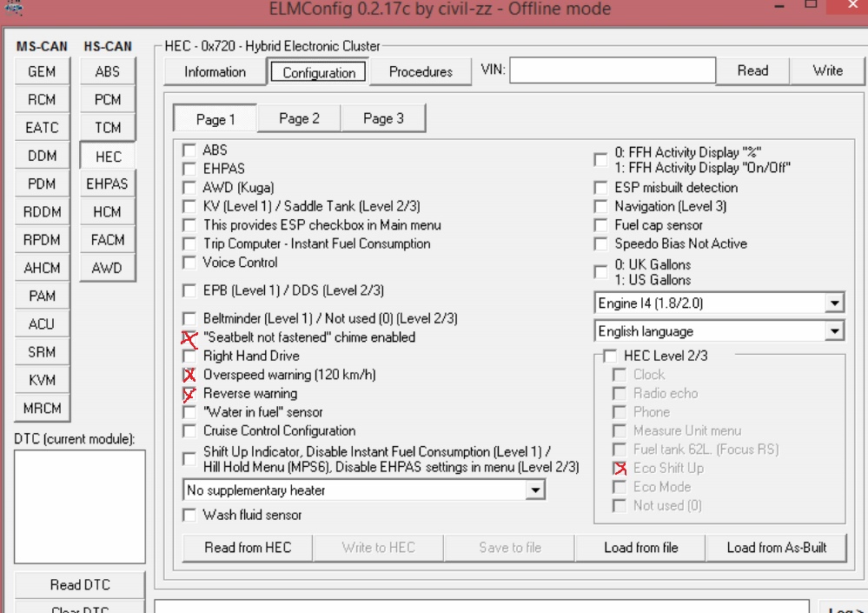Click into the VIN input field
This screenshot has width=868, height=613.
tap(612, 71)
